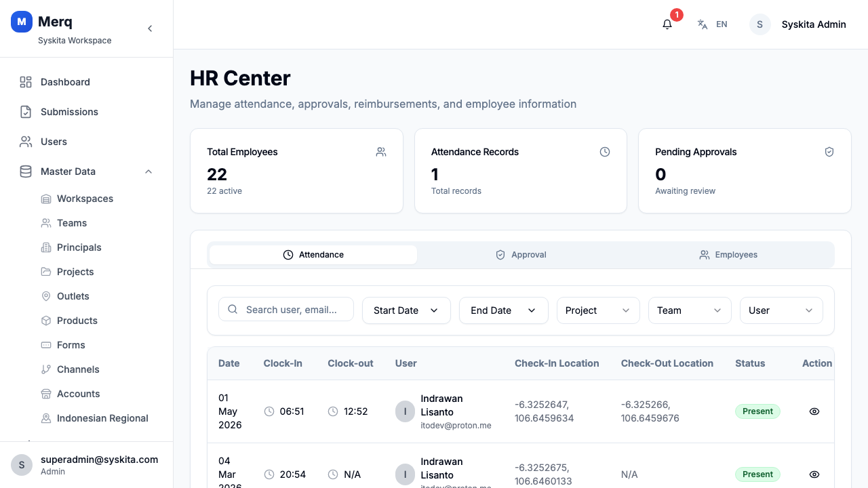The image size is (868, 488).
Task: Click the Submissions file icon
Action: [26, 112]
